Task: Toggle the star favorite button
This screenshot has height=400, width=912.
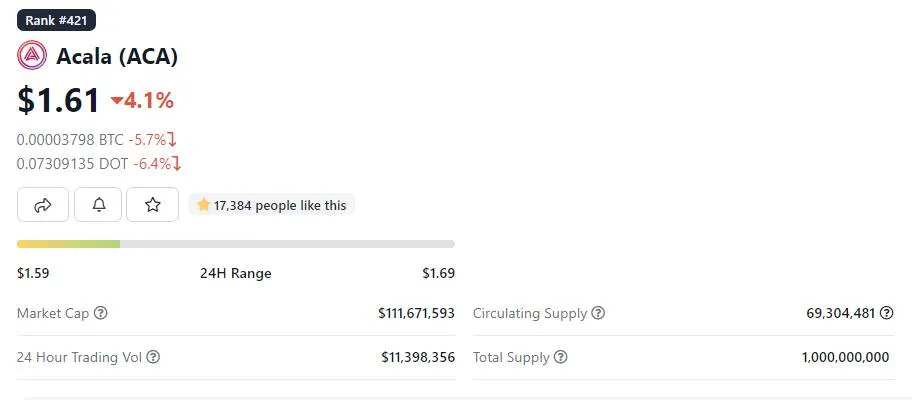Action: point(152,205)
